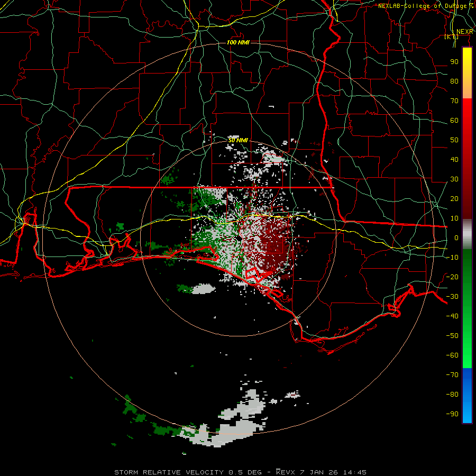The image size is (476, 476).
Task: Pick the gray zero-velocity segment of color bar
Action: click(x=467, y=235)
